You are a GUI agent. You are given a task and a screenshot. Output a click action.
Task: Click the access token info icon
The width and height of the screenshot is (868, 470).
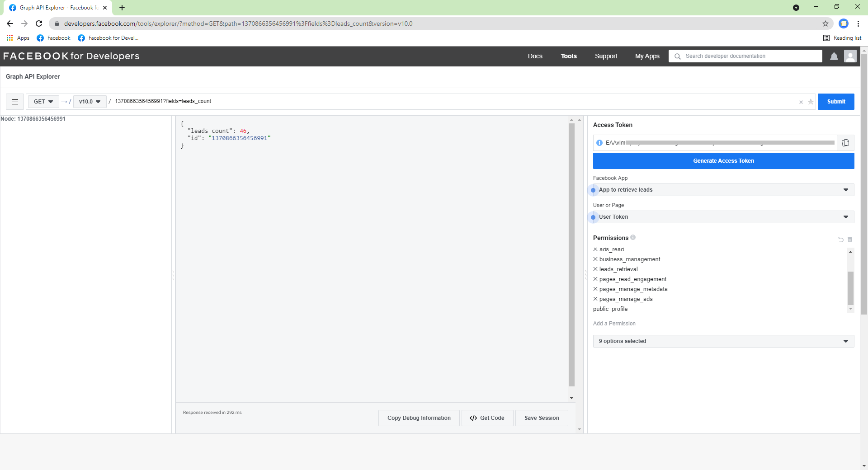tap(599, 143)
